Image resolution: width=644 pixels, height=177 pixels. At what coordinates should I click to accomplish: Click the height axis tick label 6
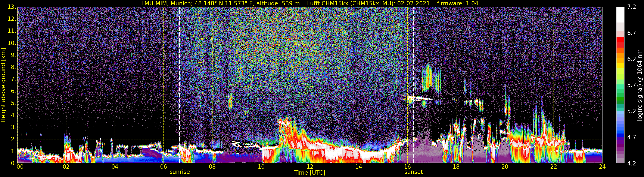[x=13, y=91]
